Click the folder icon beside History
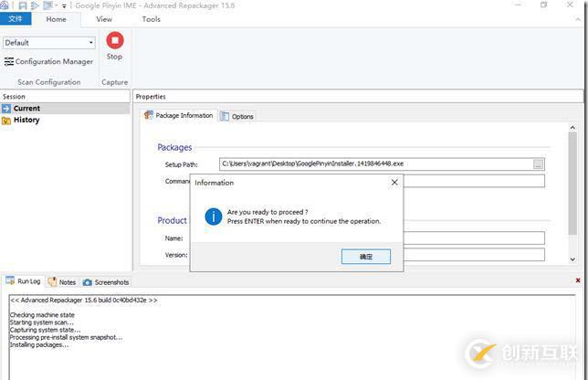The image size is (588, 380). point(6,121)
